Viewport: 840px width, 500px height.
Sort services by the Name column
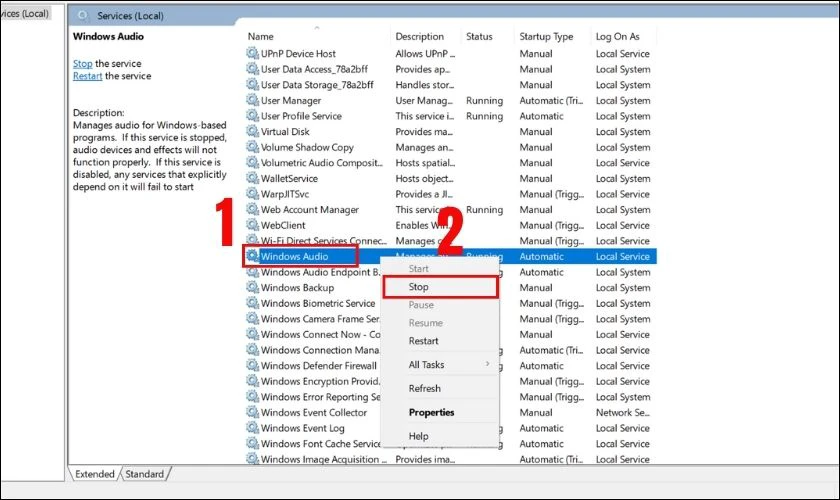click(x=317, y=36)
